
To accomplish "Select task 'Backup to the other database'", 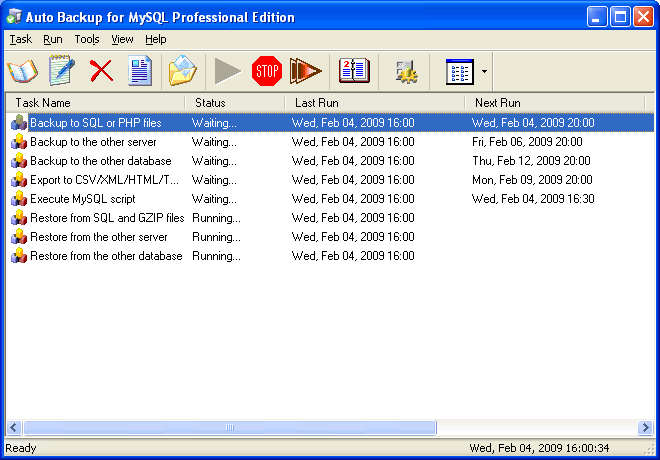I will (x=101, y=161).
